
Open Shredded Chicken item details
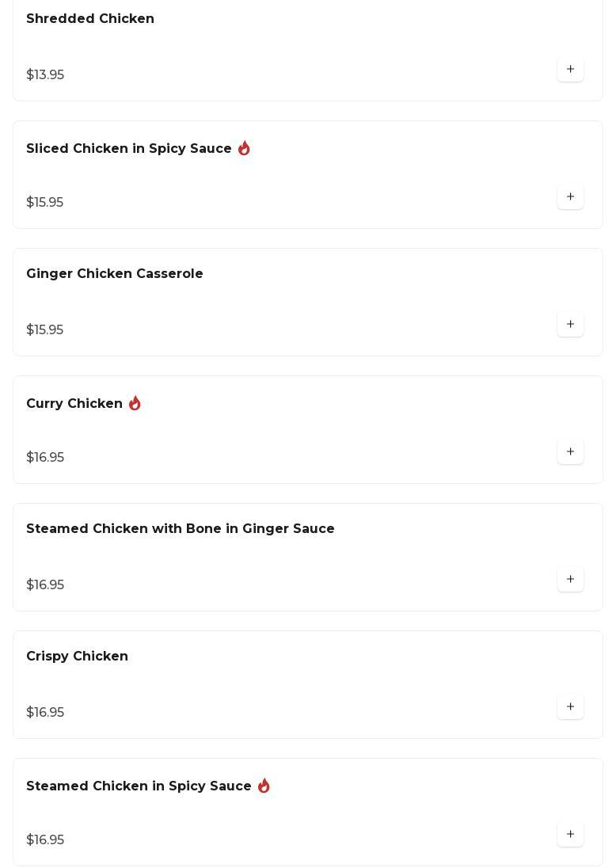coord(90,19)
